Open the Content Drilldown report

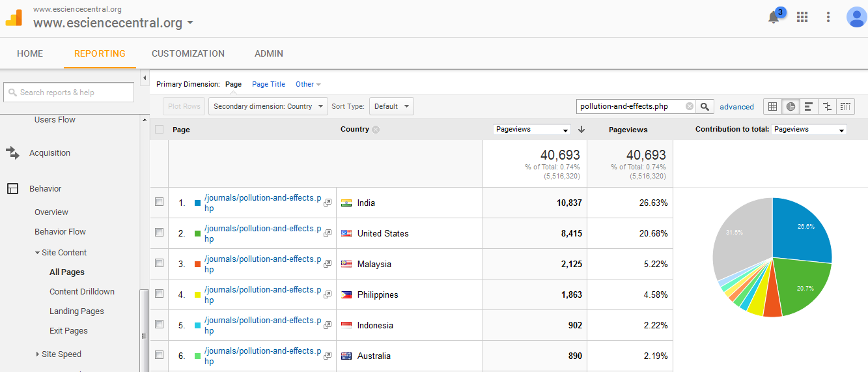[x=82, y=292]
